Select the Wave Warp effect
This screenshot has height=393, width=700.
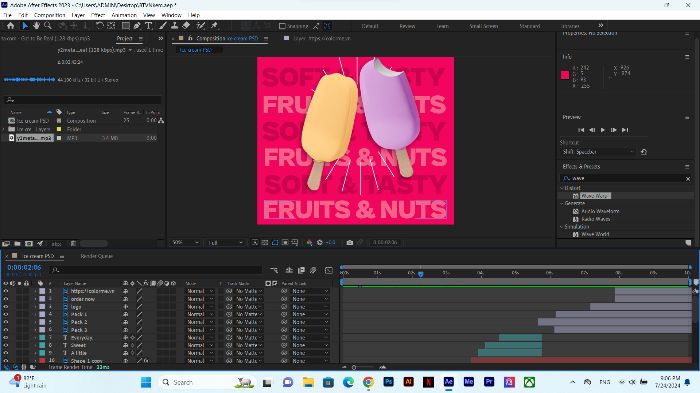click(595, 196)
